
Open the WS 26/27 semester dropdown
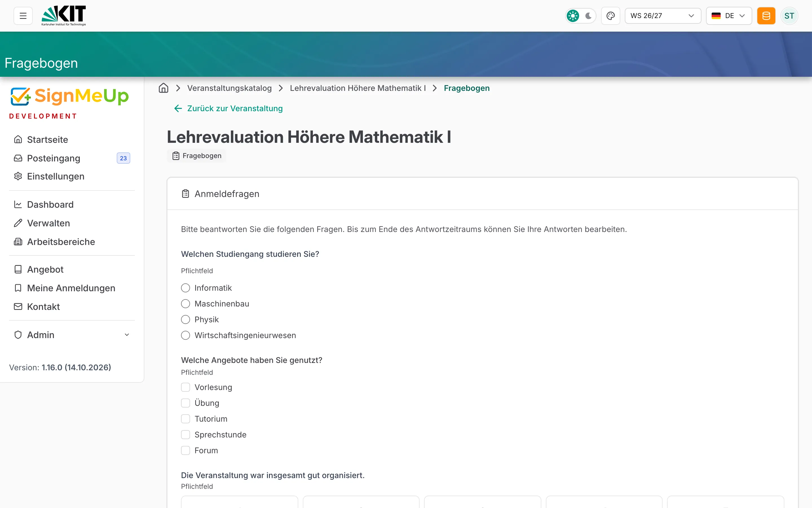tap(663, 16)
